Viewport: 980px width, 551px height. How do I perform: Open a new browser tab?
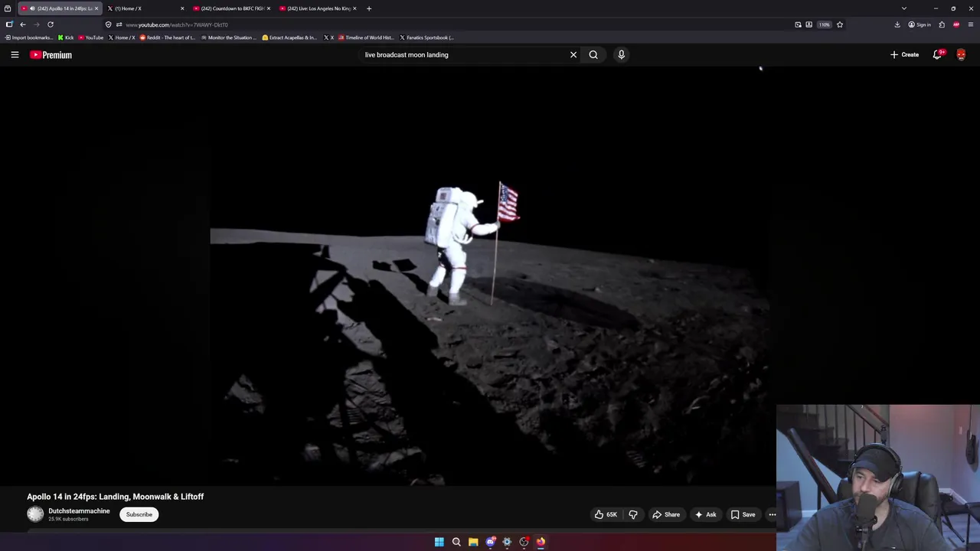coord(369,8)
